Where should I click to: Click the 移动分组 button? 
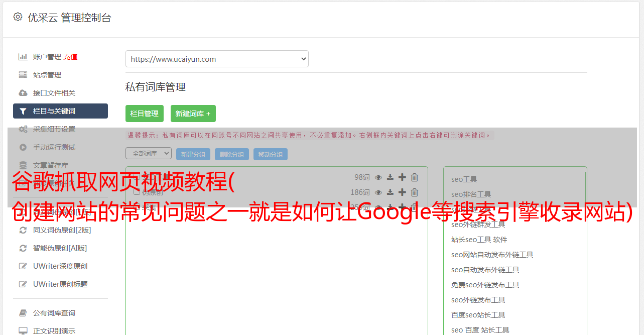(271, 154)
